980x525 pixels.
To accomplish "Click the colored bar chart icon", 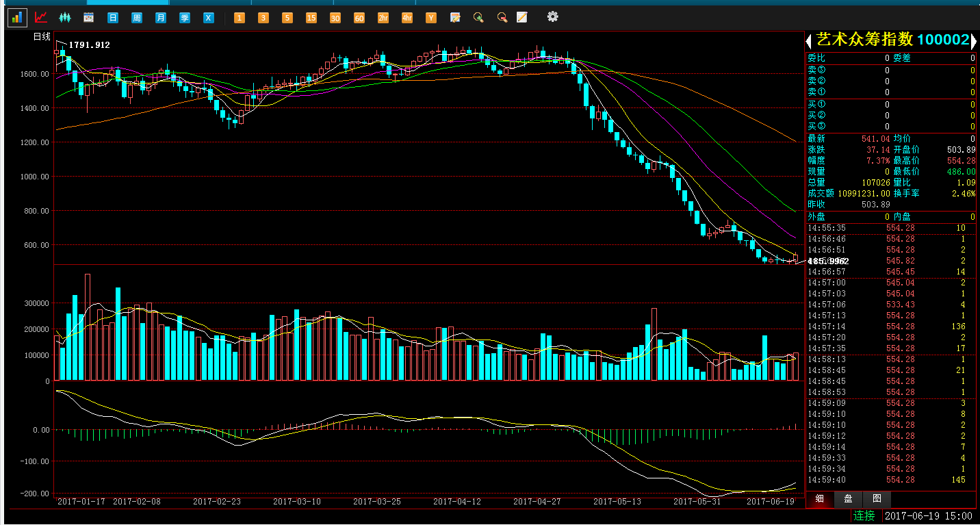I will [17, 17].
